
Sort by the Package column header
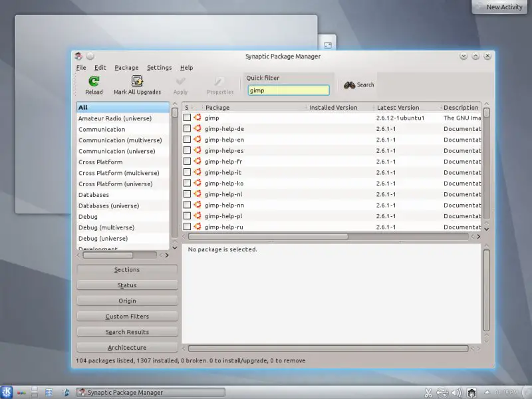click(x=254, y=107)
